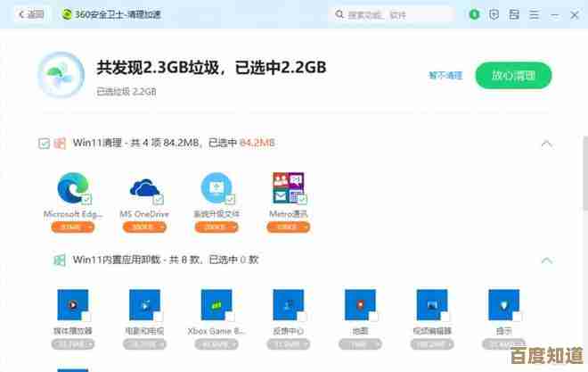Click the Win11内置应用卸载 heading text
This screenshot has height=372, width=588.
pos(117,260)
